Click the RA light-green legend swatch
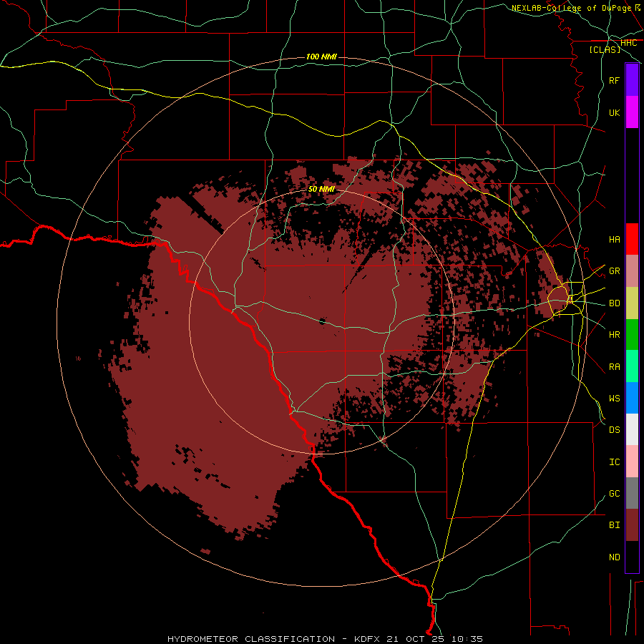This screenshot has width=644, height=644. coord(632,366)
